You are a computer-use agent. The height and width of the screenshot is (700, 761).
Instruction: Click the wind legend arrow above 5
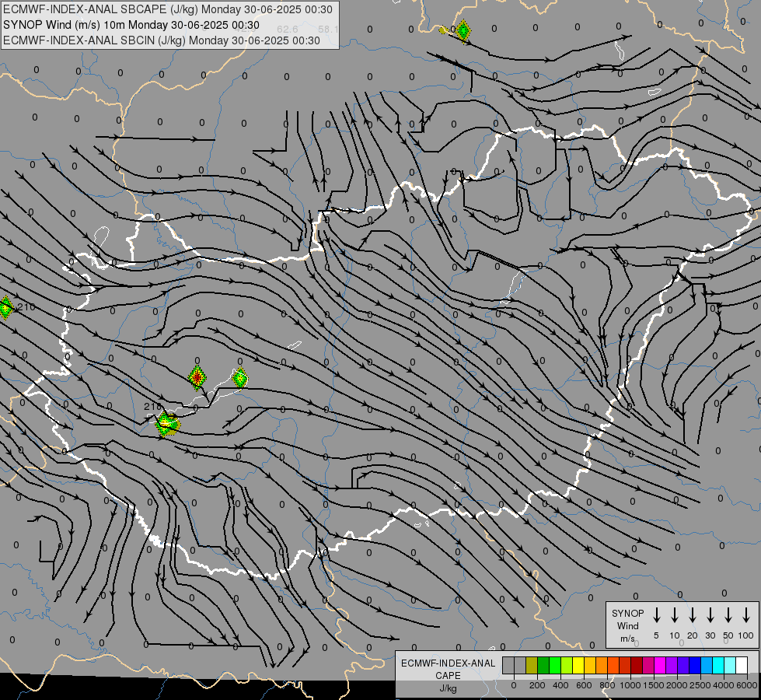point(656,615)
